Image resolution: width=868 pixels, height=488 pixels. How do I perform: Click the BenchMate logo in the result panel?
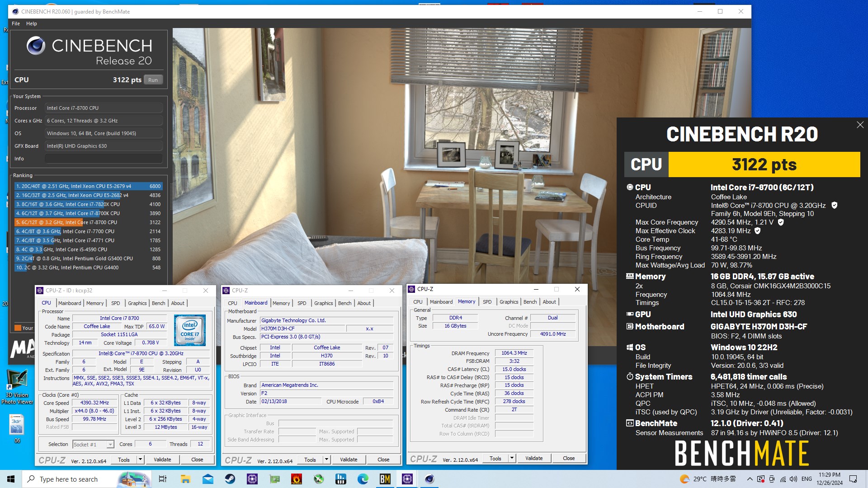tap(741, 453)
